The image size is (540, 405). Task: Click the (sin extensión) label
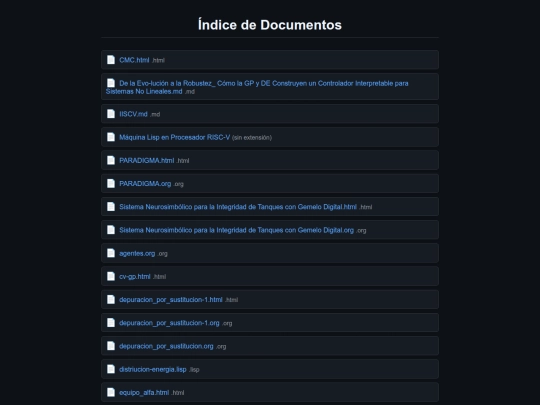point(252,138)
